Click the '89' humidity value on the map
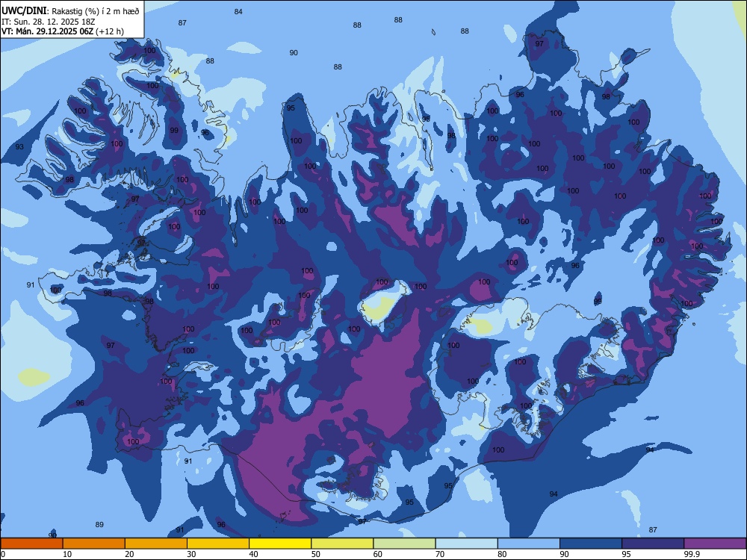Image resolution: width=747 pixels, height=560 pixels. pyautogui.click(x=99, y=525)
